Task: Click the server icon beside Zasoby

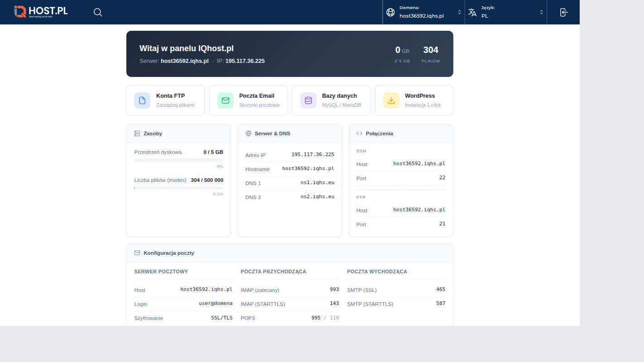Action: pyautogui.click(x=137, y=133)
